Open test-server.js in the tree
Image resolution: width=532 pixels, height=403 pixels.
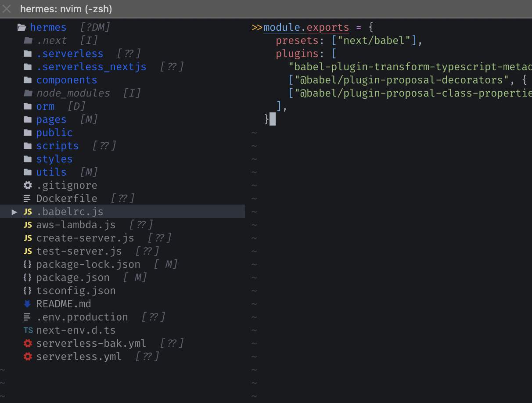79,251
